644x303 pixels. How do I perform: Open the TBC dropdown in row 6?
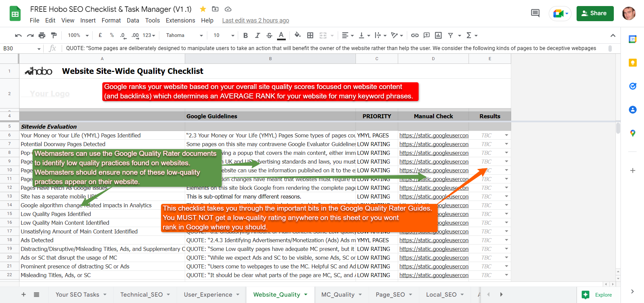(x=506, y=135)
